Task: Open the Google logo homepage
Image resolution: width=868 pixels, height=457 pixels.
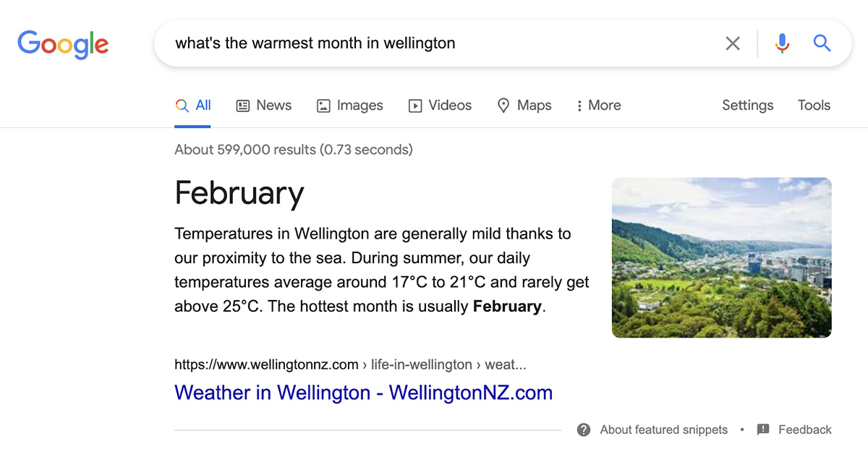Action: [x=63, y=44]
